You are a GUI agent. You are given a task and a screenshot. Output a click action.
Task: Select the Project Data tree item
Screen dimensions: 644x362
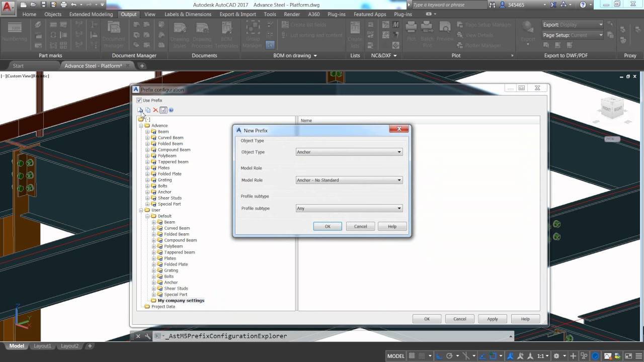click(x=164, y=307)
